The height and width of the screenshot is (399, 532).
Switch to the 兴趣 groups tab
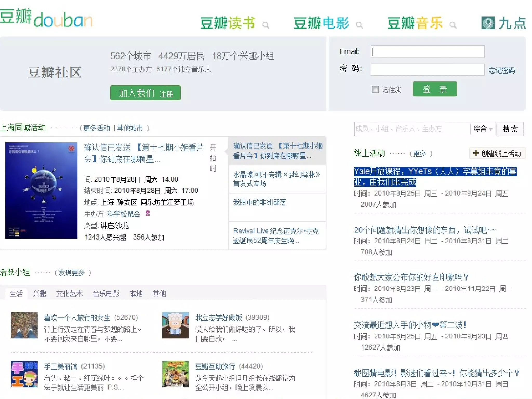pyautogui.click(x=39, y=294)
